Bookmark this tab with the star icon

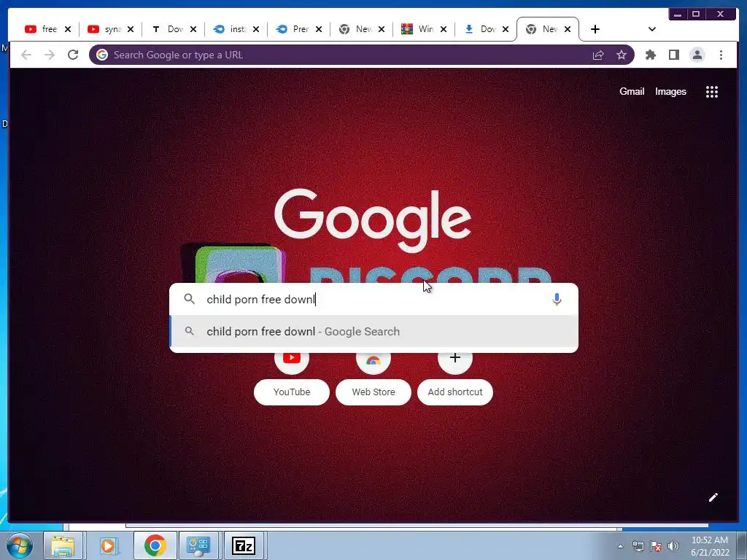622,55
